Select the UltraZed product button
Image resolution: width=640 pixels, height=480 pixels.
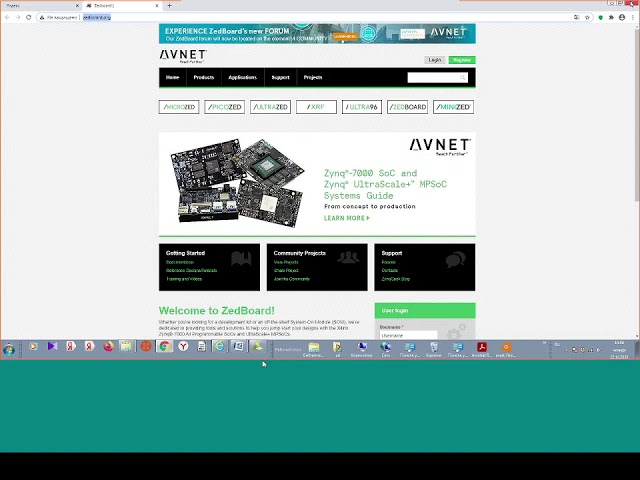270,107
